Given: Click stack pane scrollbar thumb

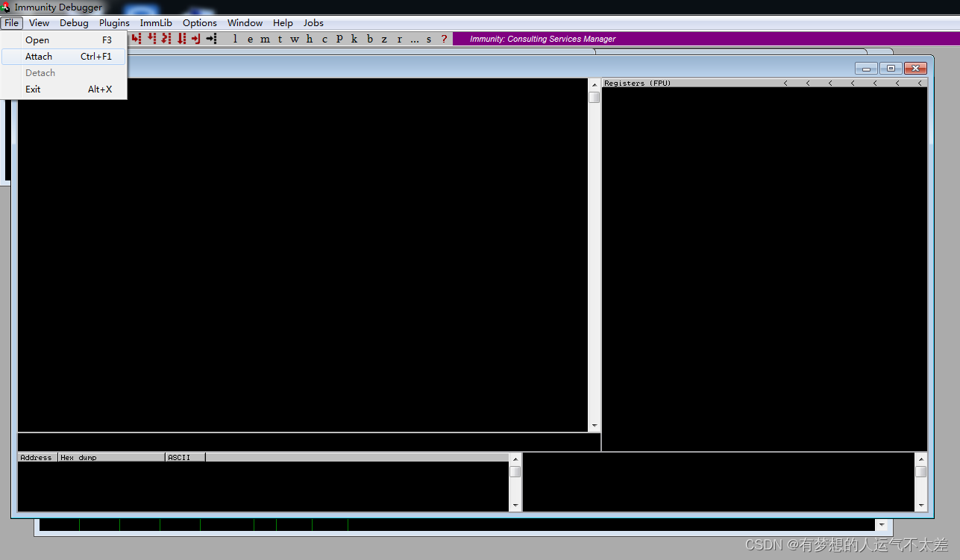Looking at the screenshot, I should click(x=921, y=471).
